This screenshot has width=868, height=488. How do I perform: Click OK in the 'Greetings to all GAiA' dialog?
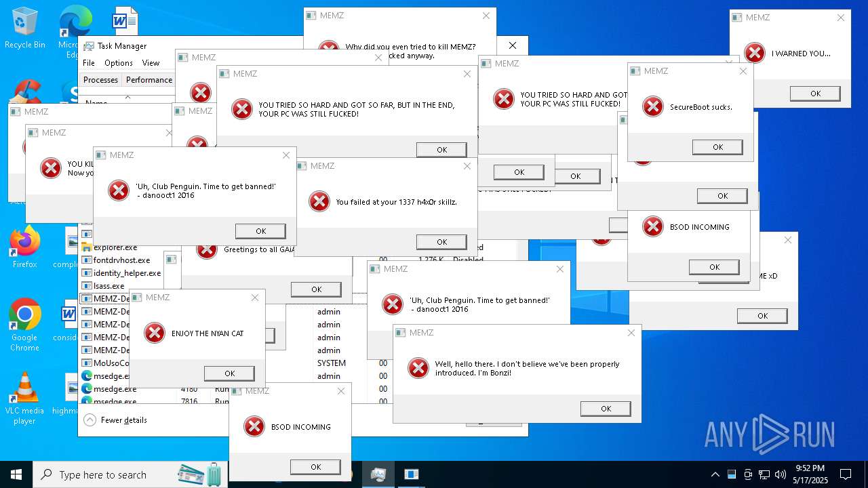[x=316, y=289]
